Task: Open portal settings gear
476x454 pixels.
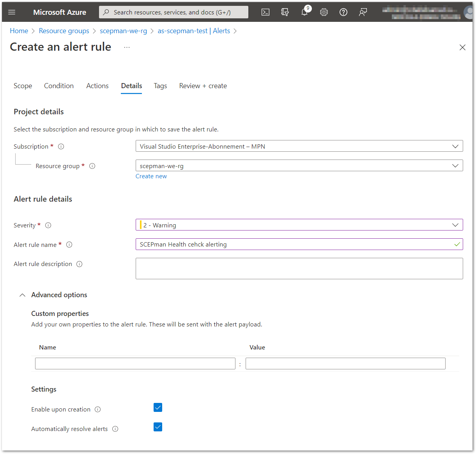Action: [x=324, y=12]
